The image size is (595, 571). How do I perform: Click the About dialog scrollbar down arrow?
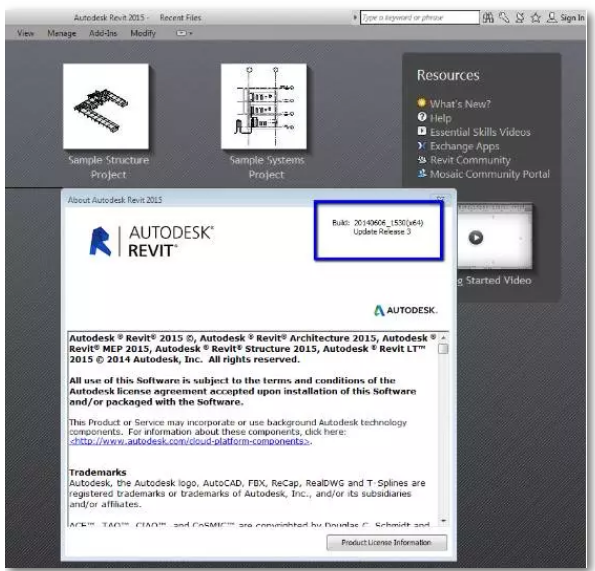(x=443, y=521)
